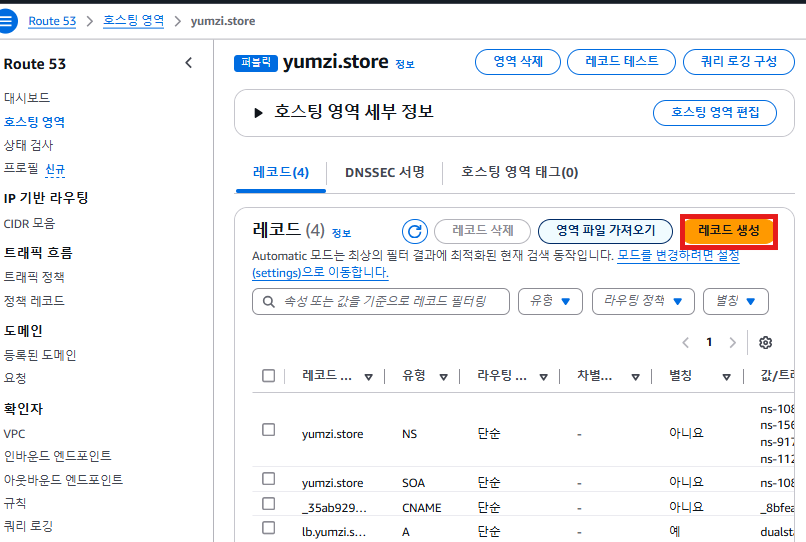Click 영역 파일 가져오기 button
The height and width of the screenshot is (542, 806).
[605, 231]
